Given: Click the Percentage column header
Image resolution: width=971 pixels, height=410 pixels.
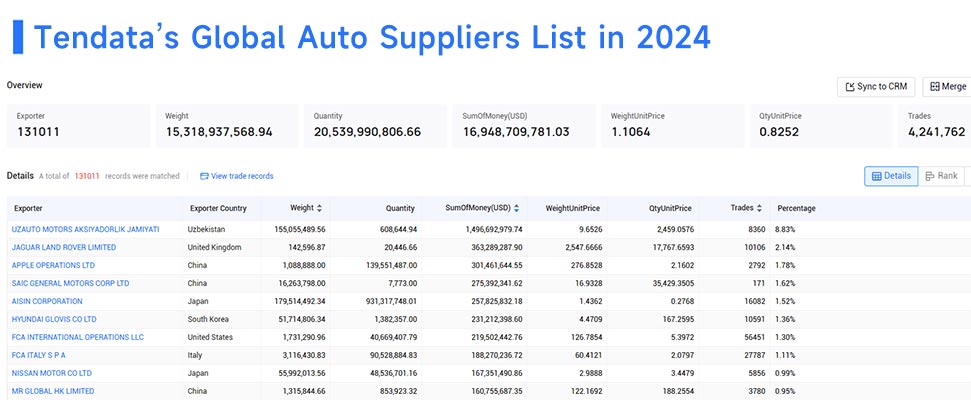Looking at the screenshot, I should pos(796,208).
